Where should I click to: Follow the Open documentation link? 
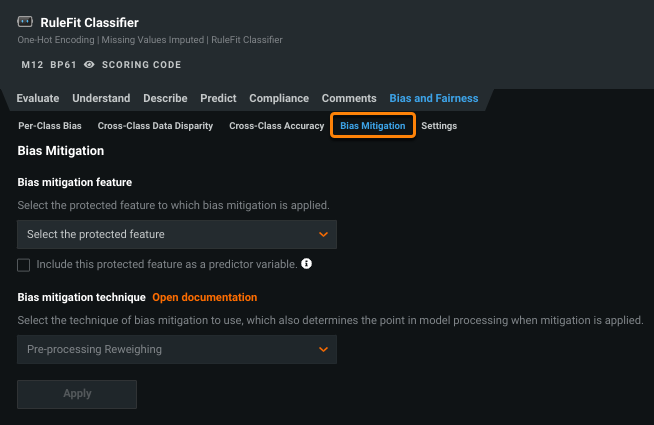(204, 297)
